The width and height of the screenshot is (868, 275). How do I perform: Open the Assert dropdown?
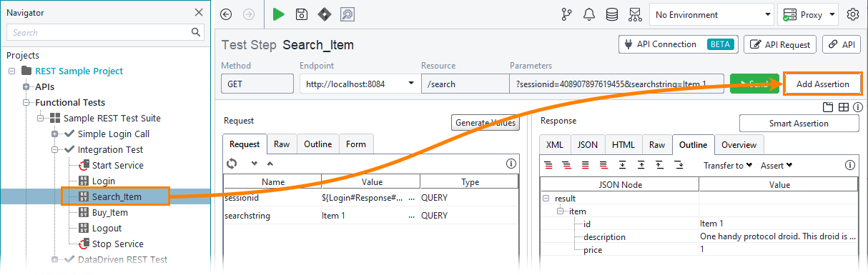click(776, 165)
